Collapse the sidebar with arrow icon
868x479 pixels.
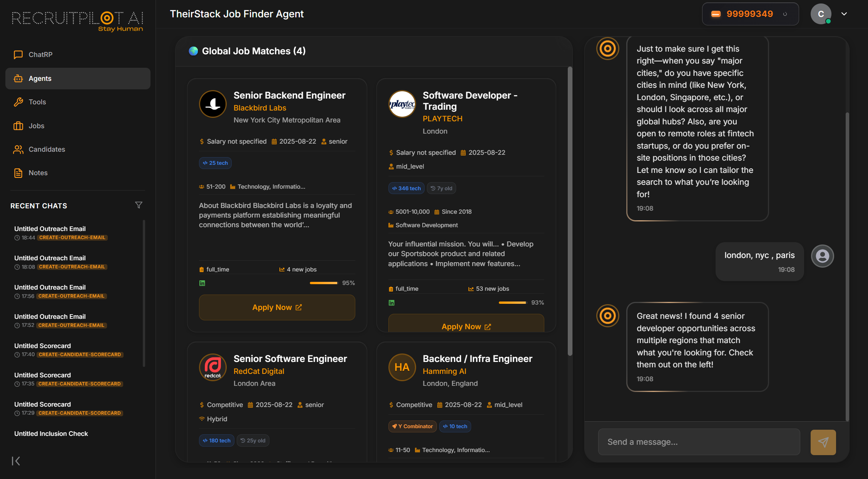[16, 461]
